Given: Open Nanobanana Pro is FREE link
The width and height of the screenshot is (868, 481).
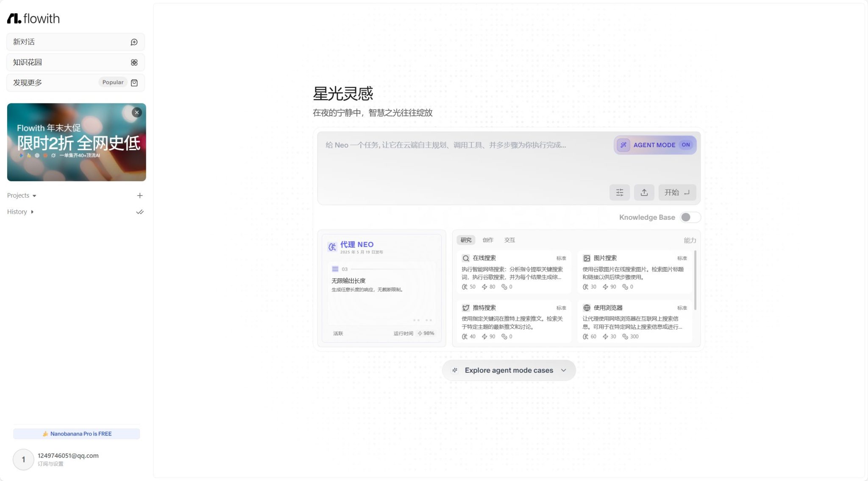Looking at the screenshot, I should pos(77,434).
